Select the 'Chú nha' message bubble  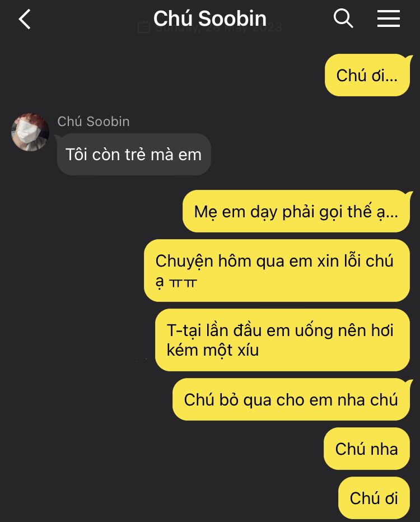[x=367, y=449]
